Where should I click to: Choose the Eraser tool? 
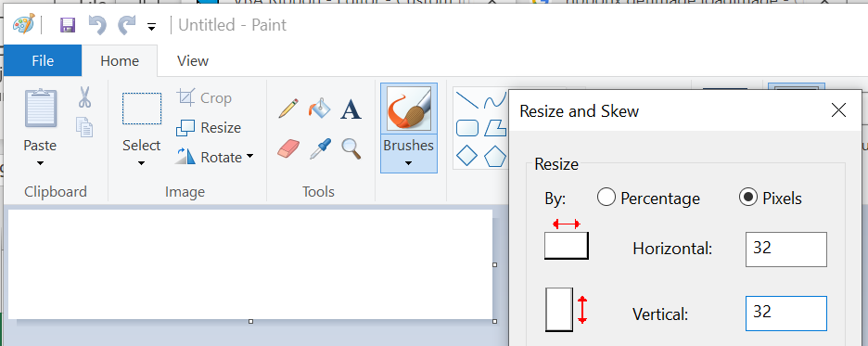click(288, 148)
